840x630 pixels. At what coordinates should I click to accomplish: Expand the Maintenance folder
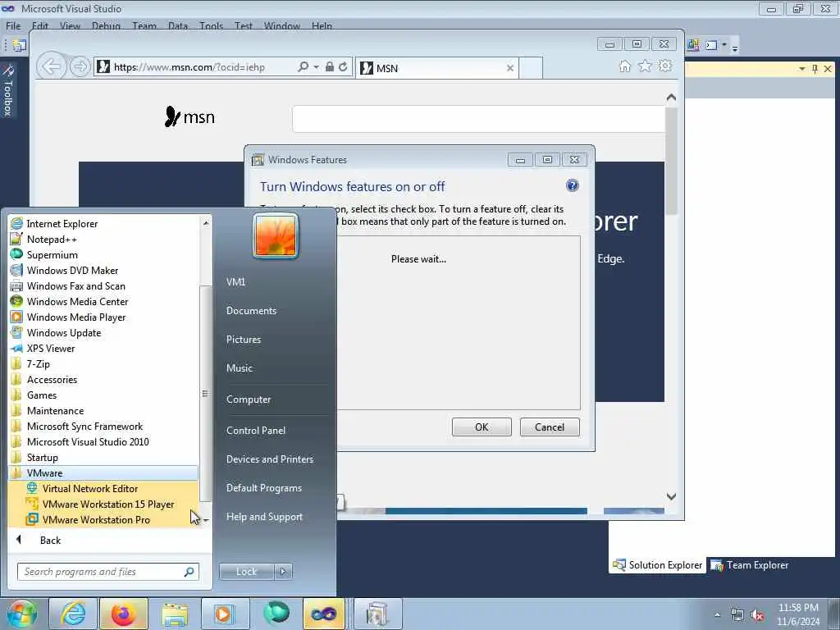pos(55,411)
